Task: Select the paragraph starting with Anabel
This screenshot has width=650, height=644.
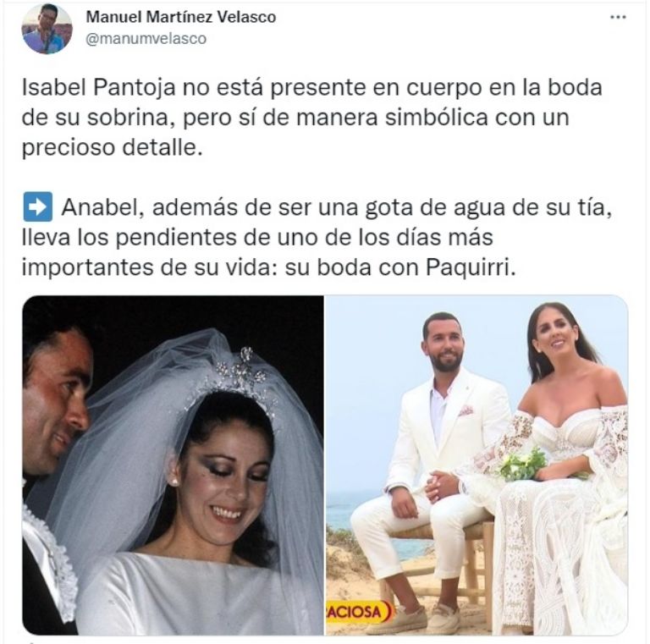Action: [317, 237]
